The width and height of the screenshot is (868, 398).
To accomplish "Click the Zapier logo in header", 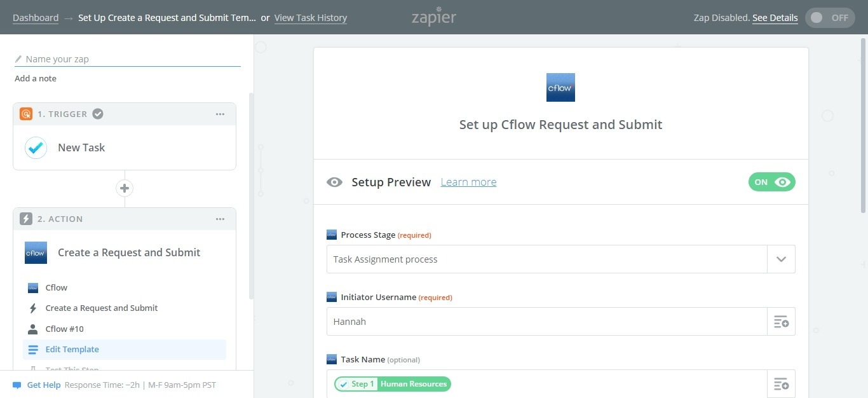I will click(x=433, y=17).
